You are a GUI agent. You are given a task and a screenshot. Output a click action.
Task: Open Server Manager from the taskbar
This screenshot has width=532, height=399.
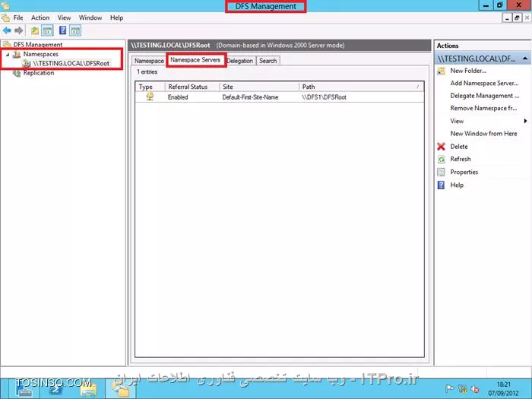click(24, 389)
